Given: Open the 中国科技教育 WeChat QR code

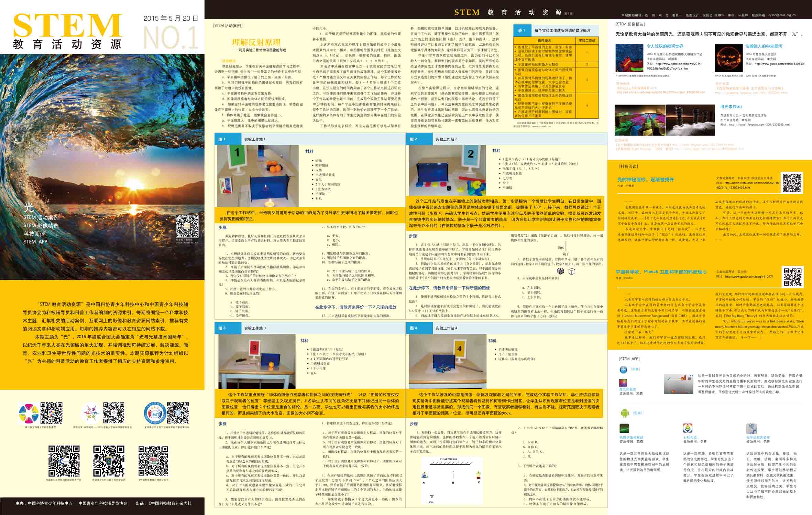Looking at the screenshot, I should tap(153, 461).
